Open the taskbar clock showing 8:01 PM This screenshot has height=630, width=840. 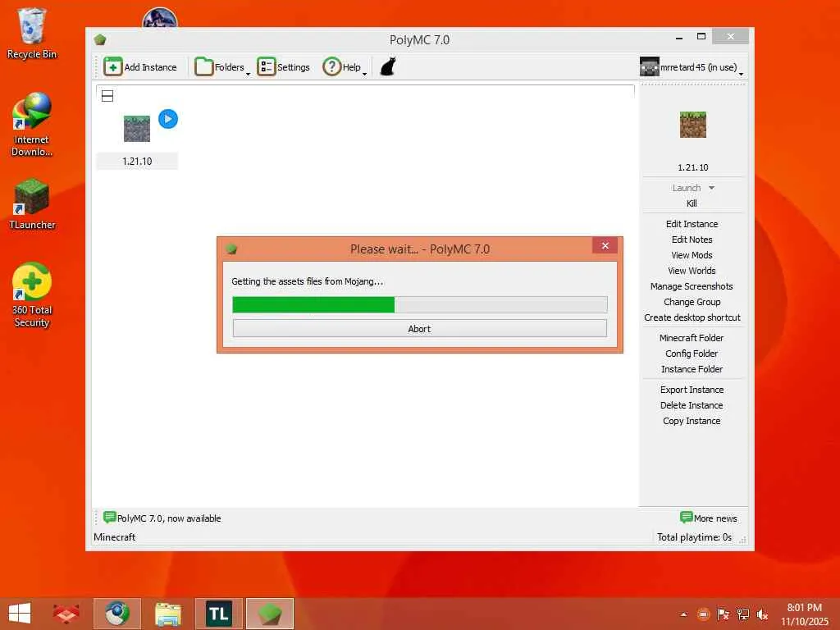804,614
